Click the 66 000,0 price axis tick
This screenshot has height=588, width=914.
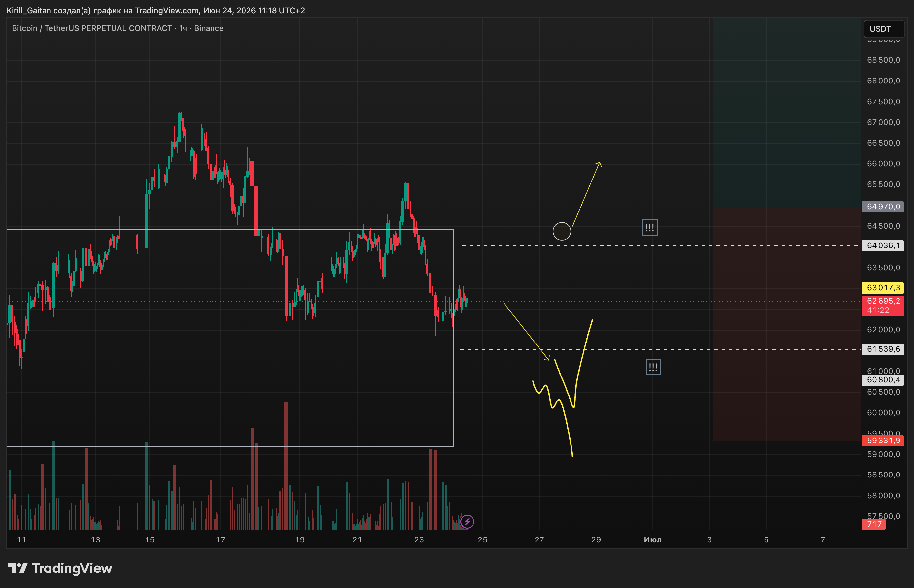click(x=883, y=163)
